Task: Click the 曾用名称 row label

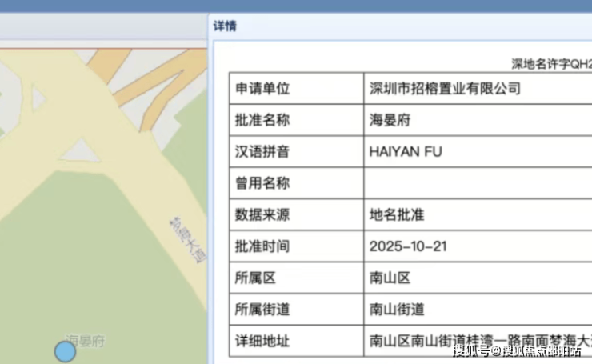Action: click(x=262, y=183)
